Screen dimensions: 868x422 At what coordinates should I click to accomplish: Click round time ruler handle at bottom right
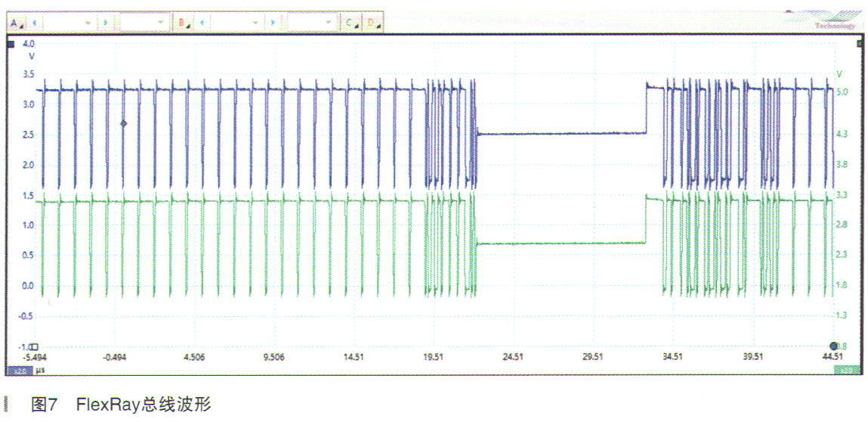pos(834,346)
